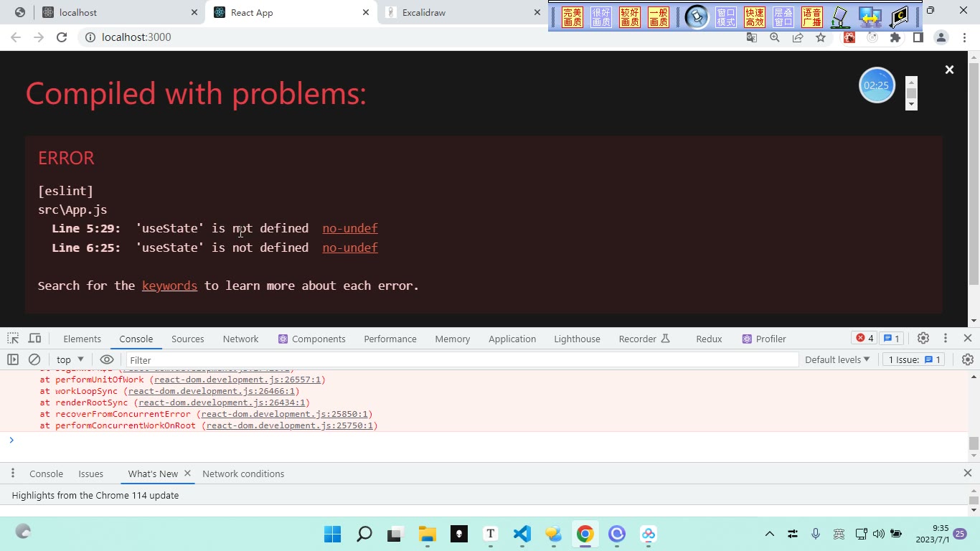Open the Default levels dropdown
Image resolution: width=980 pixels, height=551 pixels.
point(837,359)
